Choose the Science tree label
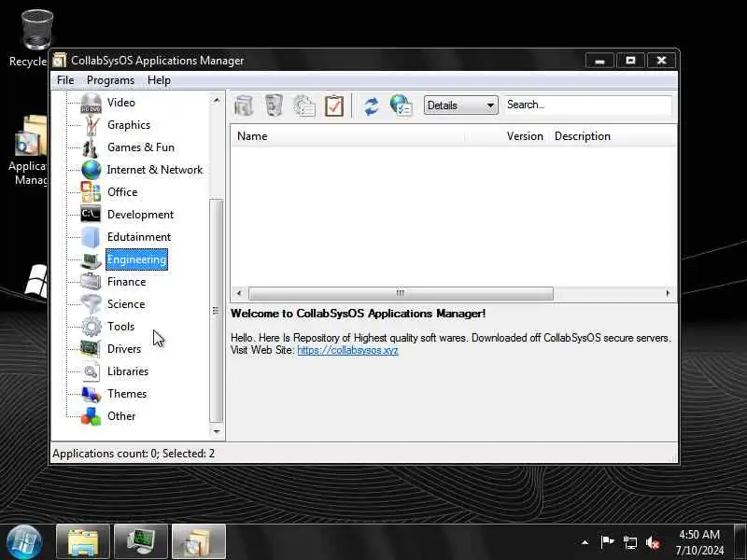This screenshot has height=560, width=747. point(126,304)
